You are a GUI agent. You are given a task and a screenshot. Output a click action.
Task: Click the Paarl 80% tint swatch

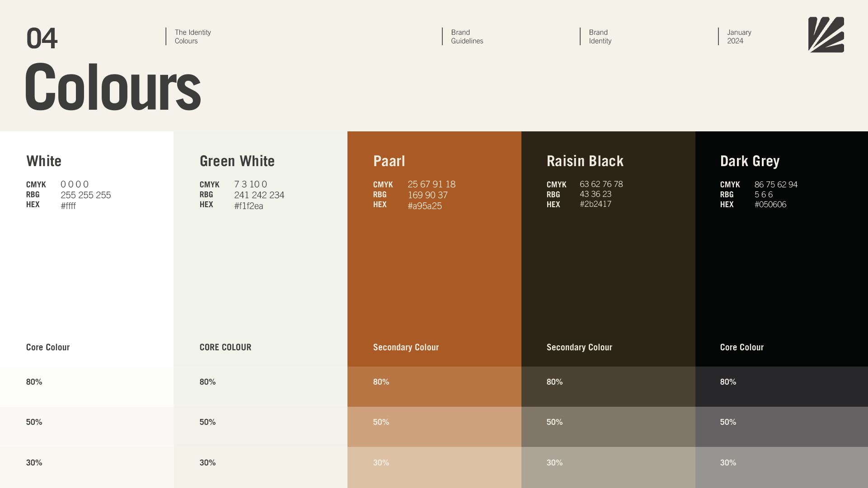click(x=434, y=386)
